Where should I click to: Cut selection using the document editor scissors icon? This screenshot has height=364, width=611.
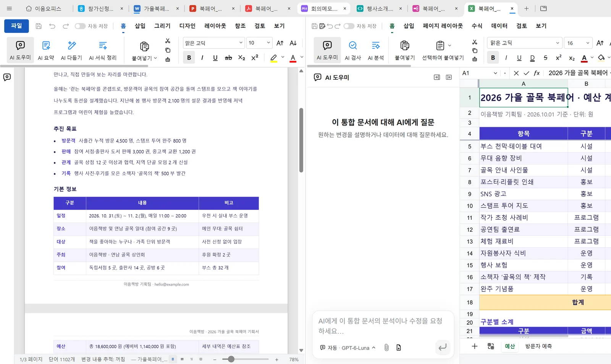168,41
